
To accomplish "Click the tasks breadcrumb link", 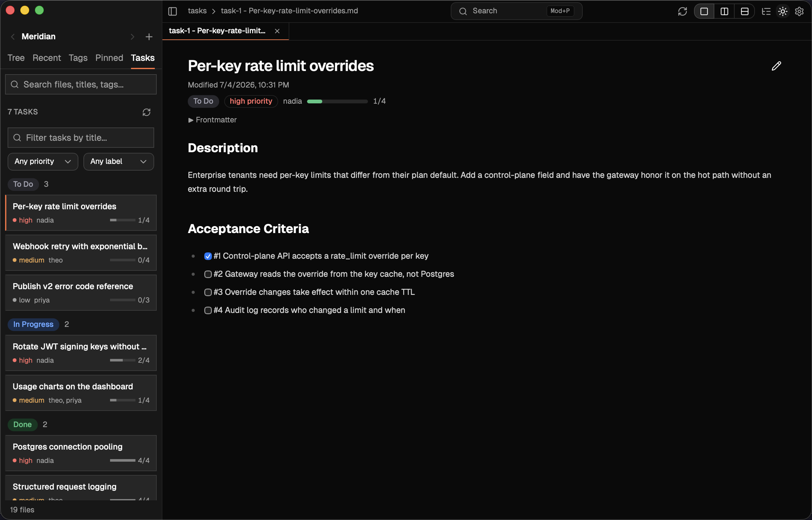I will tap(197, 11).
